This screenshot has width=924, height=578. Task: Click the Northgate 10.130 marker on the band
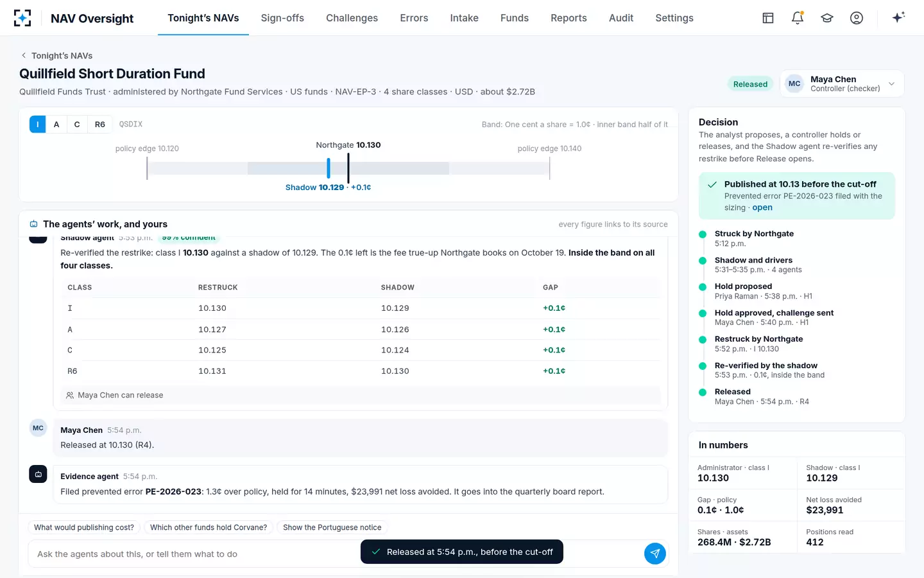(348, 168)
